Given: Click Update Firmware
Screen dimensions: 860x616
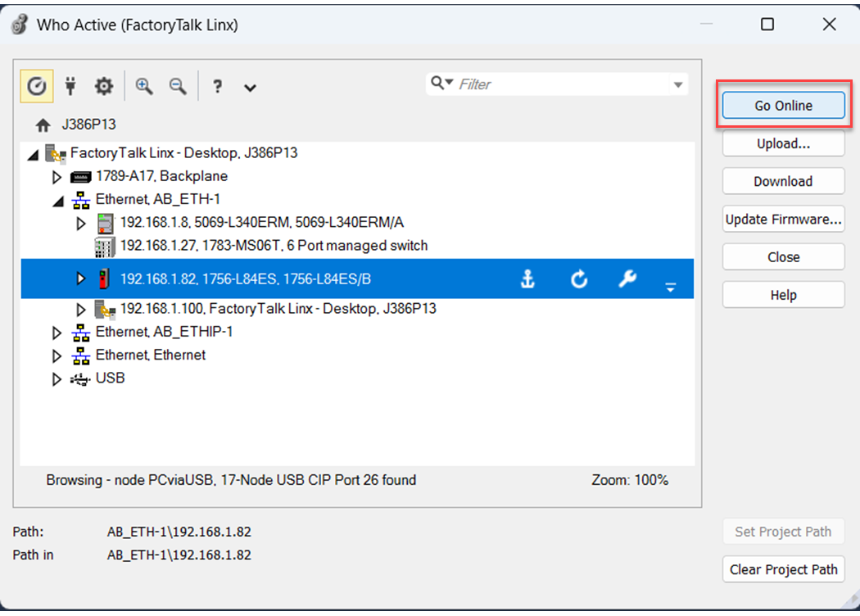Looking at the screenshot, I should pyautogui.click(x=783, y=219).
